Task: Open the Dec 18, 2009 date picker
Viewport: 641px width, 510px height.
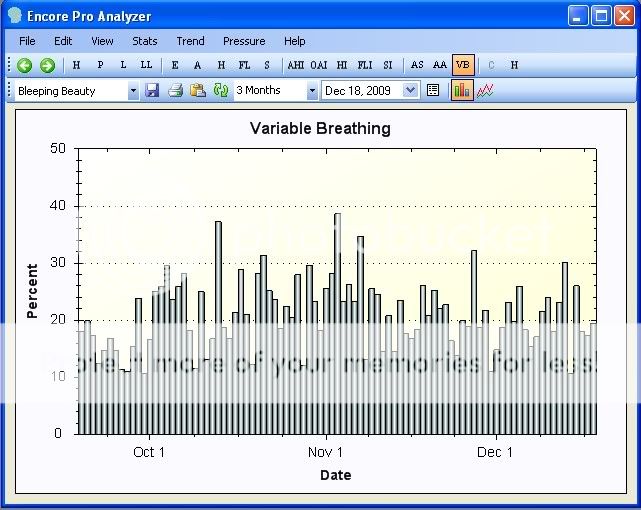Action: 411,91
